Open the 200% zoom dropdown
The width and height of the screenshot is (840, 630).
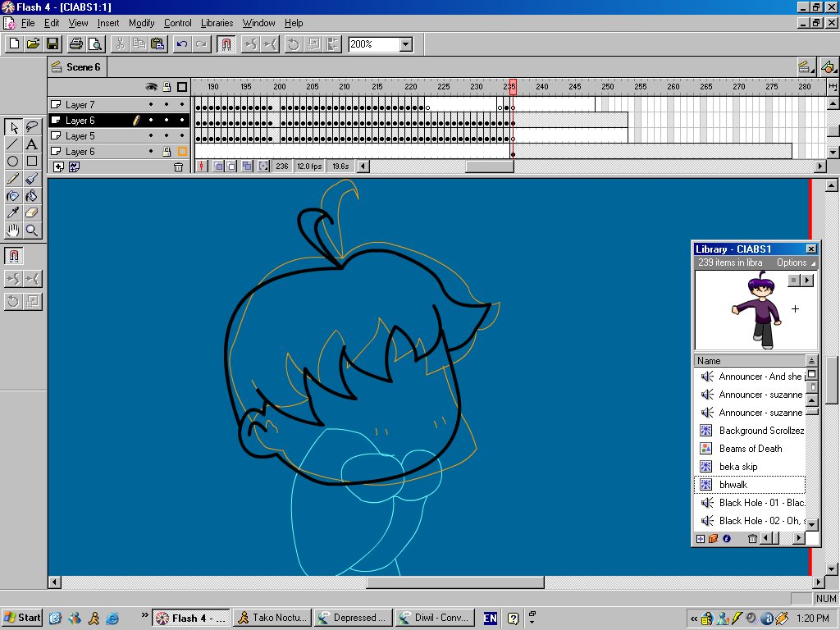pos(405,44)
